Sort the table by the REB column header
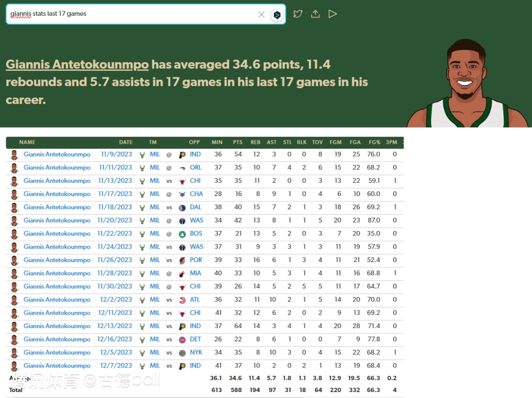The height and width of the screenshot is (398, 532). 255,142
